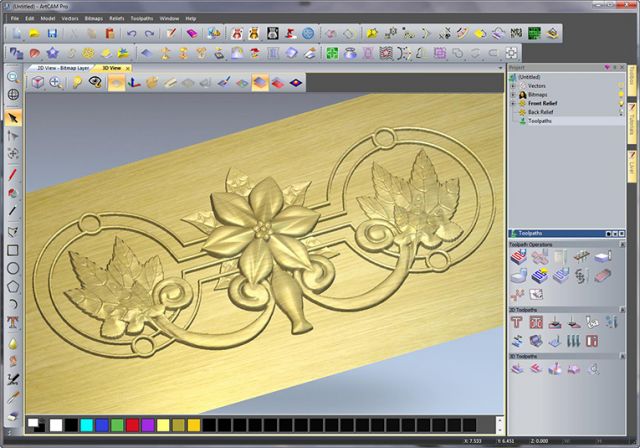640x448 pixels.
Task: Click the 'T' engraving icon under 2D Toolpaths
Action: click(517, 322)
